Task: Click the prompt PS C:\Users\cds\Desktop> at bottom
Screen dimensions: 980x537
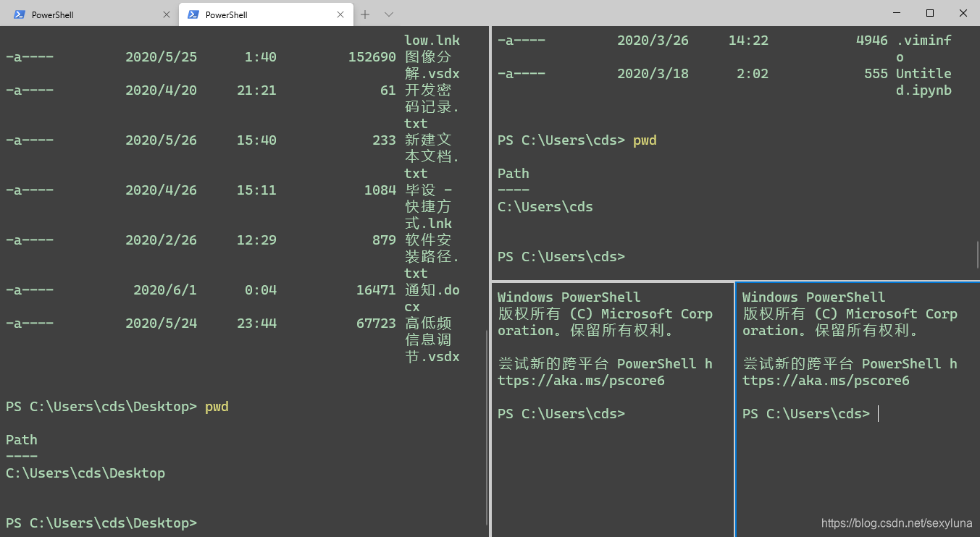Action: point(101,523)
